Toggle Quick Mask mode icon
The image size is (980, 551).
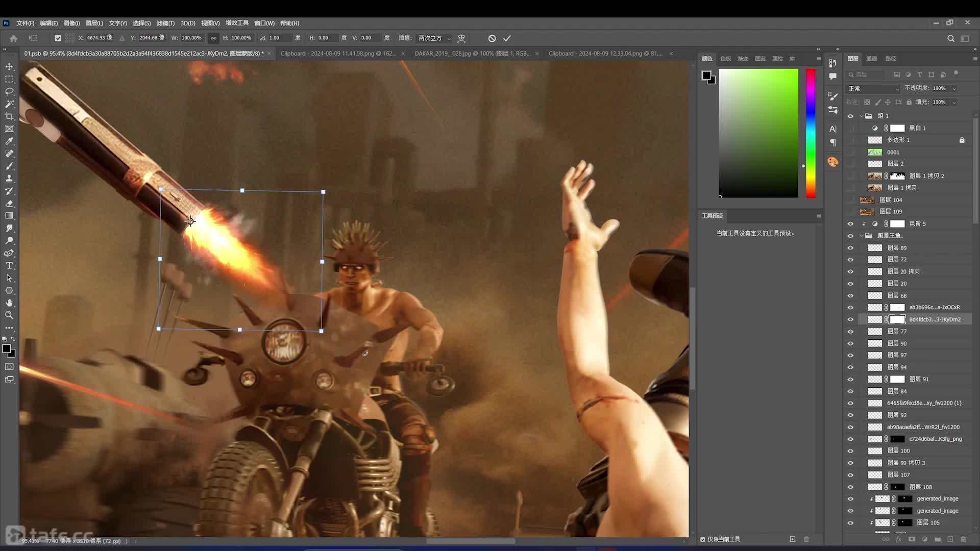pos(9,367)
